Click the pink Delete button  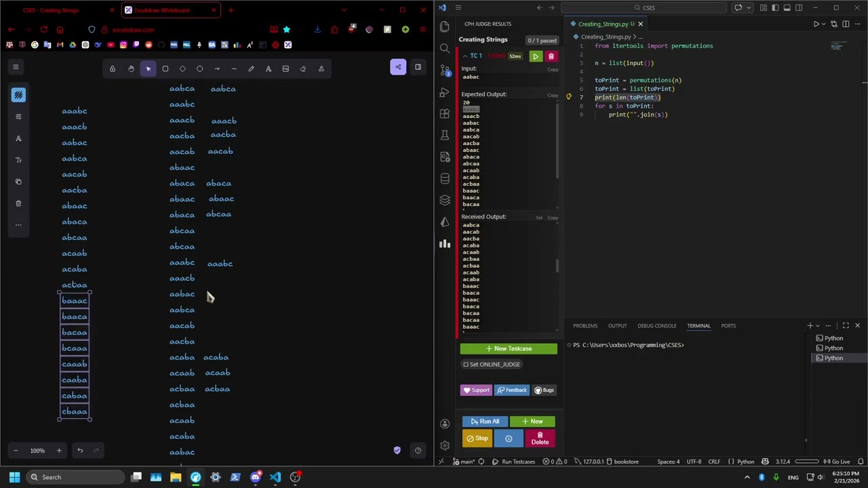[x=540, y=439]
